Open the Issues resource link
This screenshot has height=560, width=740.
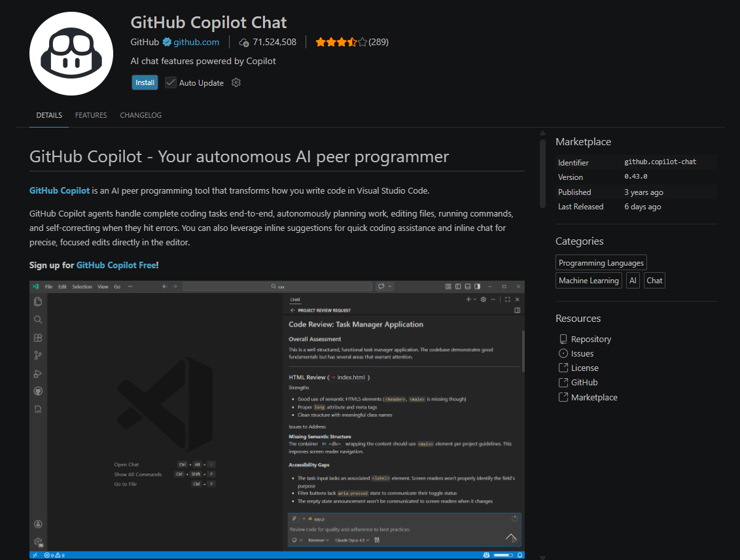(x=576, y=353)
